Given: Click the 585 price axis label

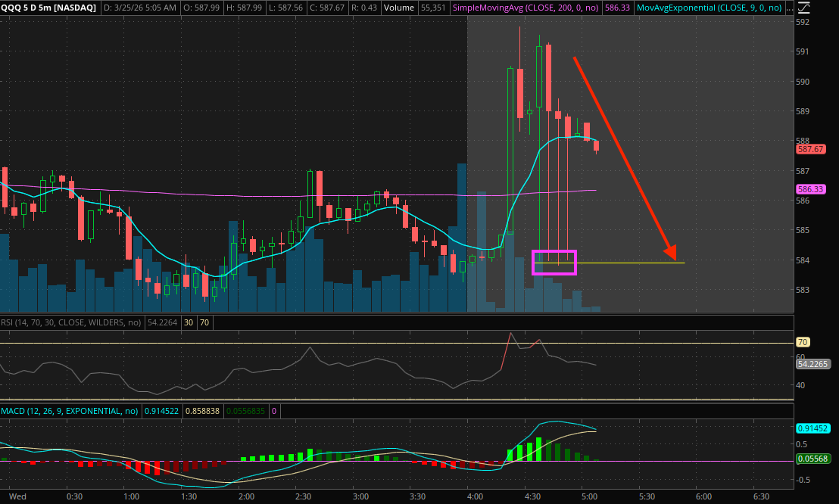Looking at the screenshot, I should 803,231.
